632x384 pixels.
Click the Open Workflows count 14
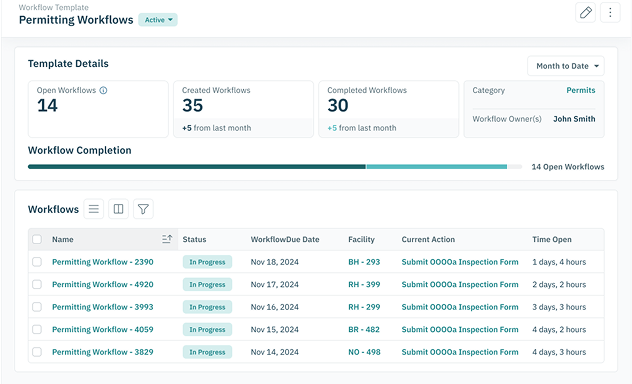(48, 106)
